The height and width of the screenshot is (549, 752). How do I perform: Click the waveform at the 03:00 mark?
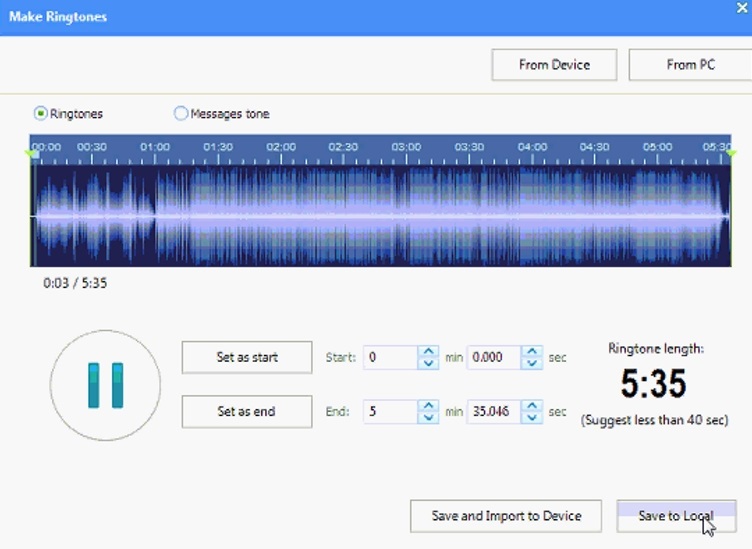tap(406, 215)
